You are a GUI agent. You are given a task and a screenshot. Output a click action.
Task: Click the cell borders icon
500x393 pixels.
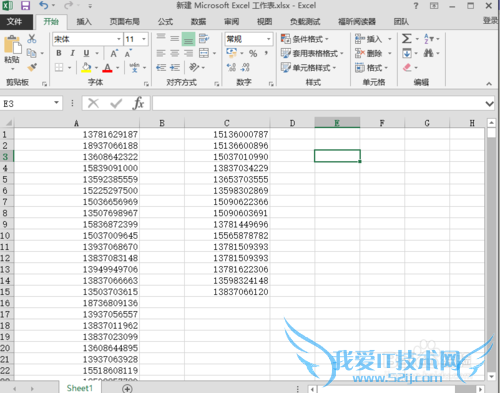(59, 68)
